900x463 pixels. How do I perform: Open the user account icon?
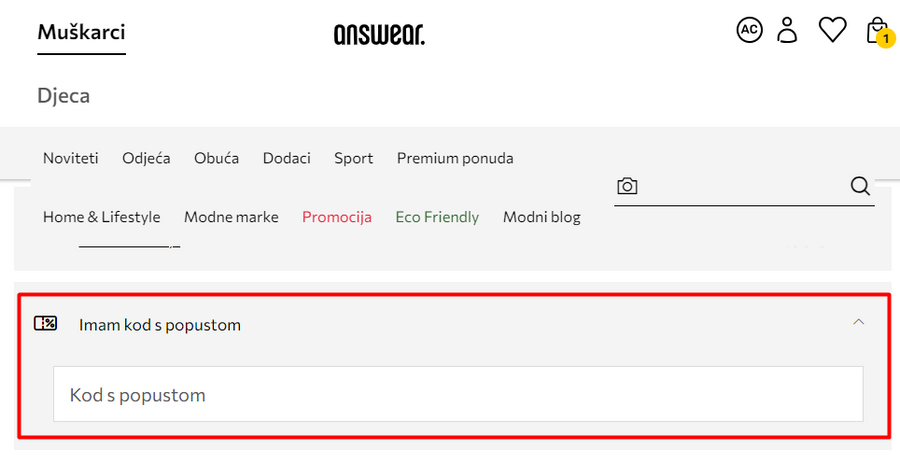(x=788, y=30)
